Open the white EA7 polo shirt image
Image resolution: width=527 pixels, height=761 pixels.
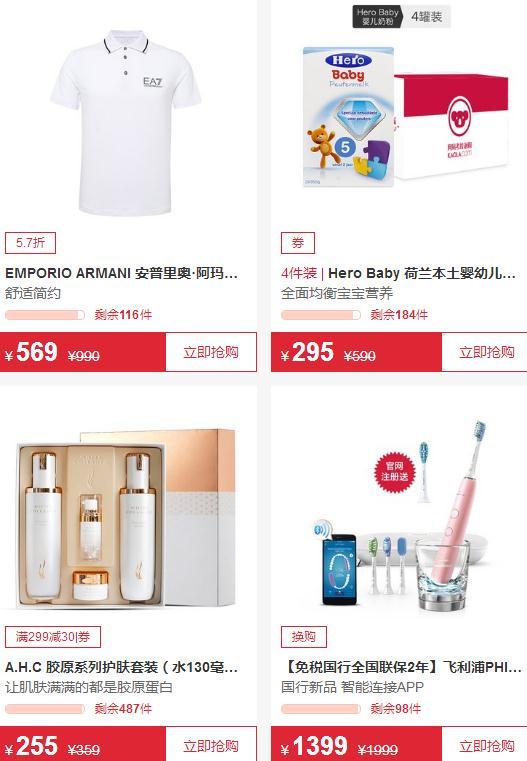125,122
